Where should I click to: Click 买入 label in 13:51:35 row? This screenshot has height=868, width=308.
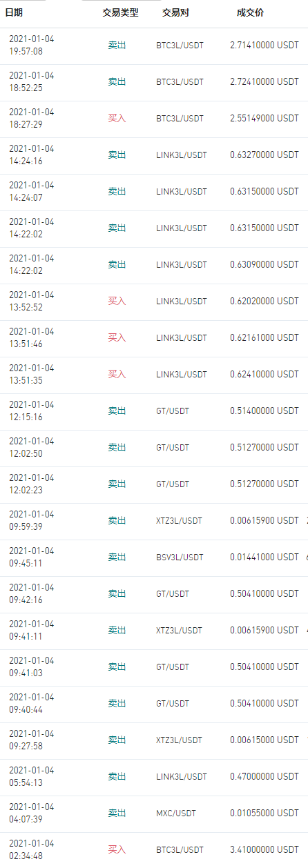coord(117,374)
